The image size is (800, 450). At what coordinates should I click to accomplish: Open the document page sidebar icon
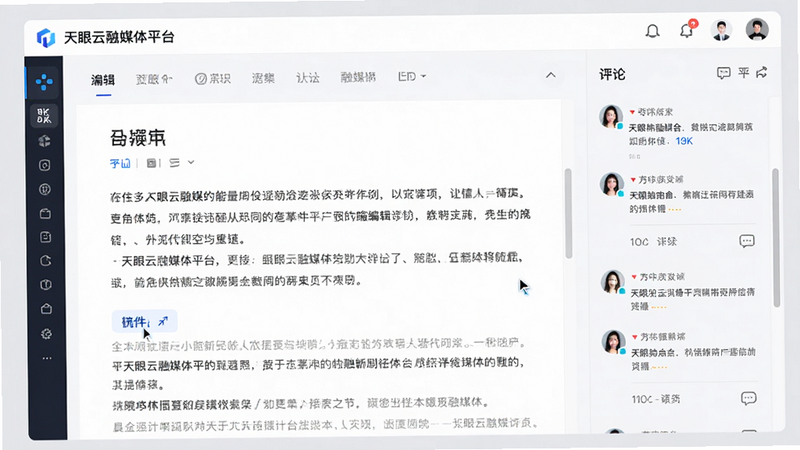coord(45,237)
